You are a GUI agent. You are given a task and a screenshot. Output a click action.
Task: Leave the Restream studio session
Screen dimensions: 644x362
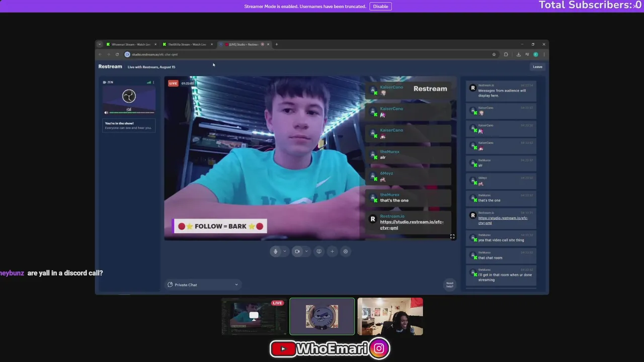coord(537,67)
